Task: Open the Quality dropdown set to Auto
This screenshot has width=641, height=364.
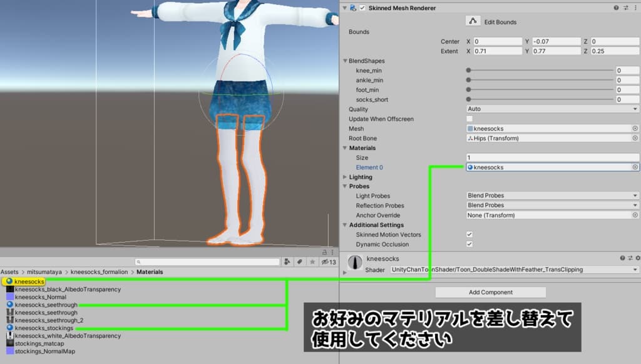Action: [551, 109]
